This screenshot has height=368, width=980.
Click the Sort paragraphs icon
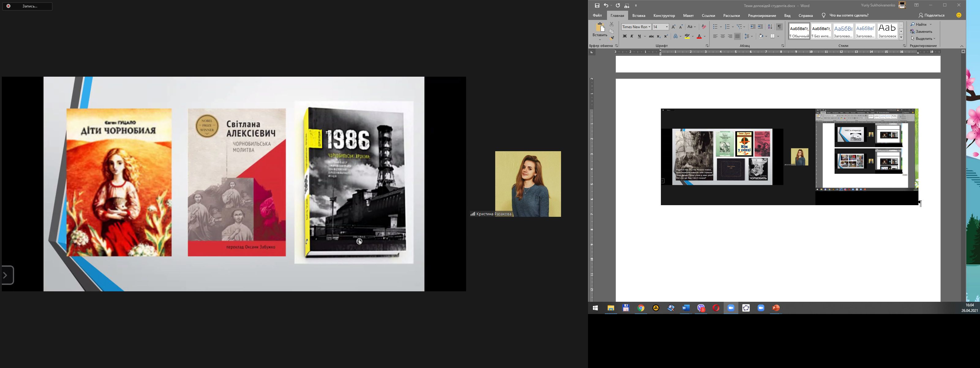click(x=770, y=27)
